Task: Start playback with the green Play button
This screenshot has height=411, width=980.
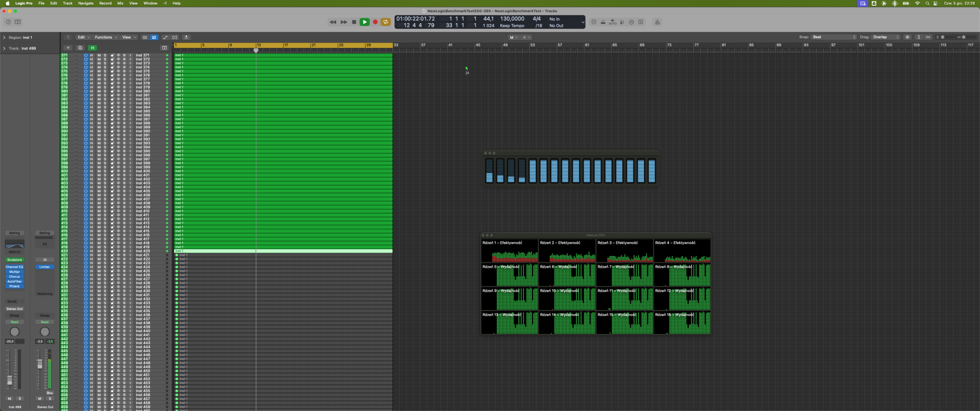Action: [x=365, y=22]
